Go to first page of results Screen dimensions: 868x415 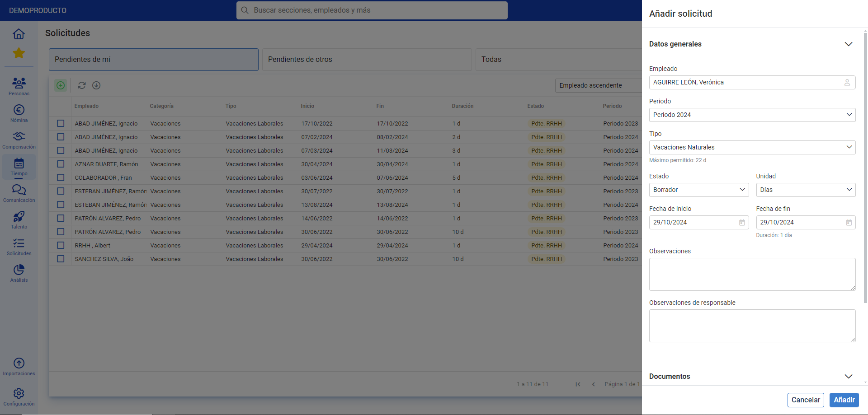(578, 384)
